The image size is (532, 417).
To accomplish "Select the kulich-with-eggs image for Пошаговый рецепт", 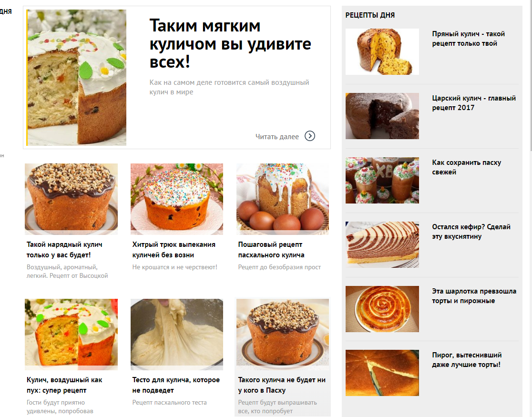I will [x=283, y=199].
